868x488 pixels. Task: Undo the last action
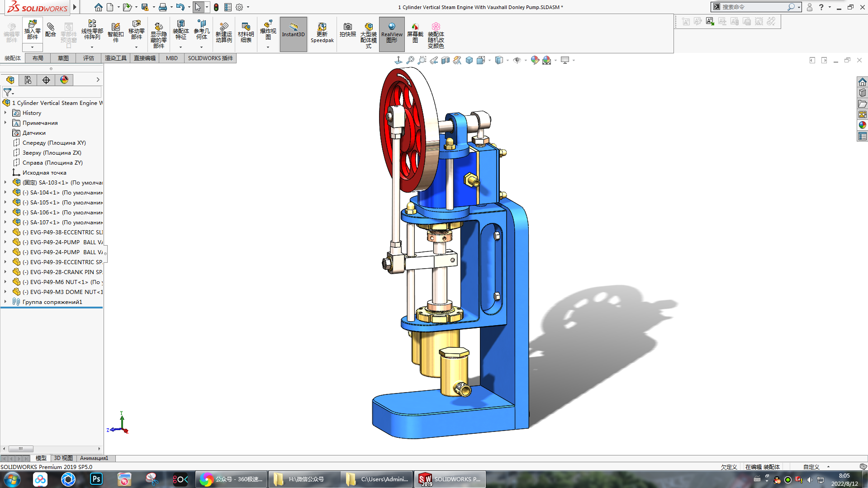180,7
